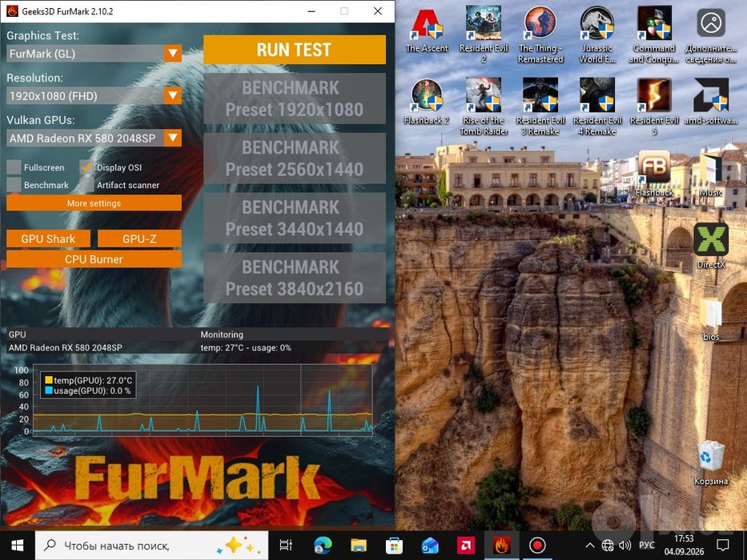Open the notification center icon
Screen dimensions: 747x560
pyautogui.click(x=723, y=546)
